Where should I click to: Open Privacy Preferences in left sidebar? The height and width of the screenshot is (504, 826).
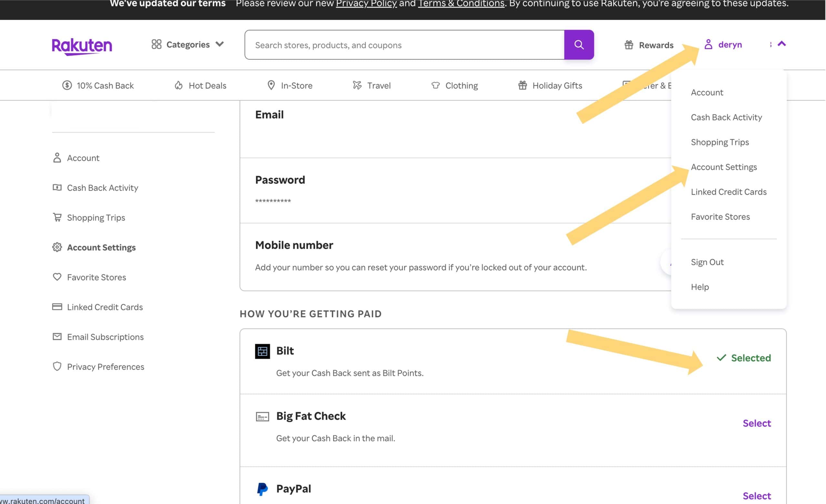coord(106,367)
